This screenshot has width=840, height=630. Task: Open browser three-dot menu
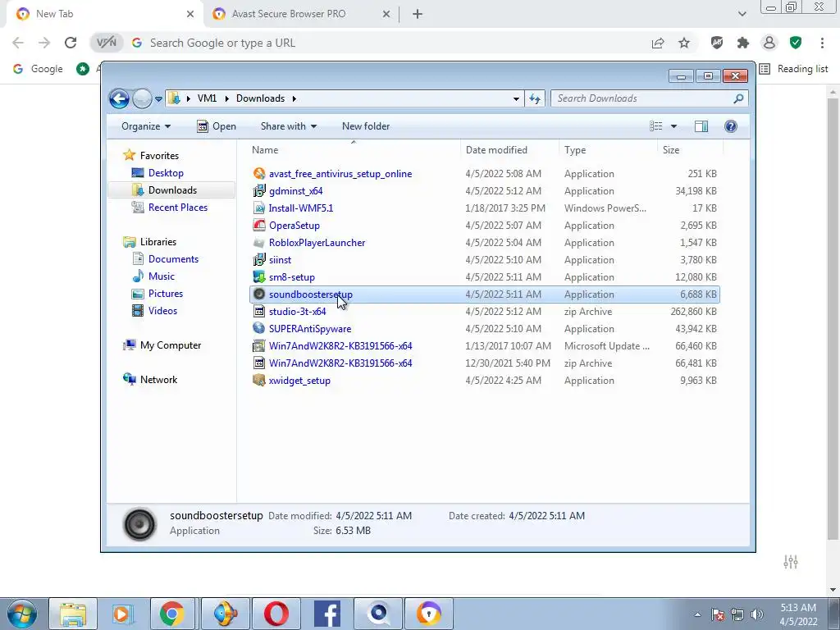822,43
